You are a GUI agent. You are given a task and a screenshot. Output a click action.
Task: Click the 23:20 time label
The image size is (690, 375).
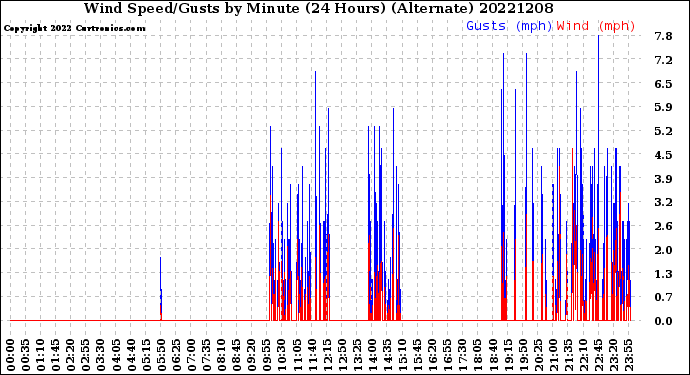[x=613, y=355]
